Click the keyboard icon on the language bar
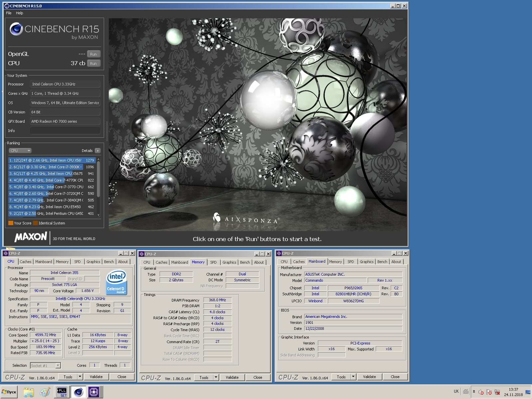The width and height of the screenshot is (532, 399). 466,391
